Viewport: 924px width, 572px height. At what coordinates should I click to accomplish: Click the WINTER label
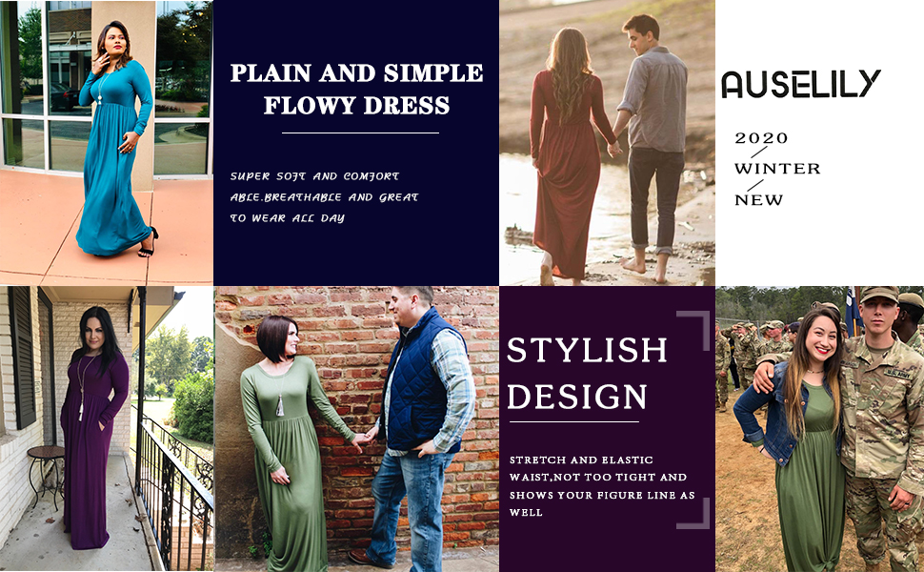(777, 169)
